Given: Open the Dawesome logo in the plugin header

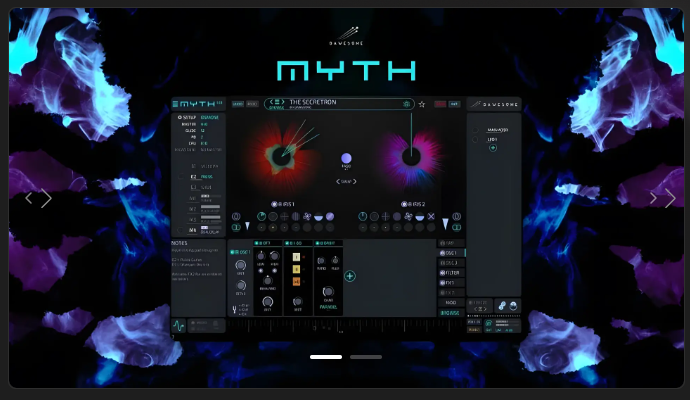Looking at the screenshot, I should point(495,104).
